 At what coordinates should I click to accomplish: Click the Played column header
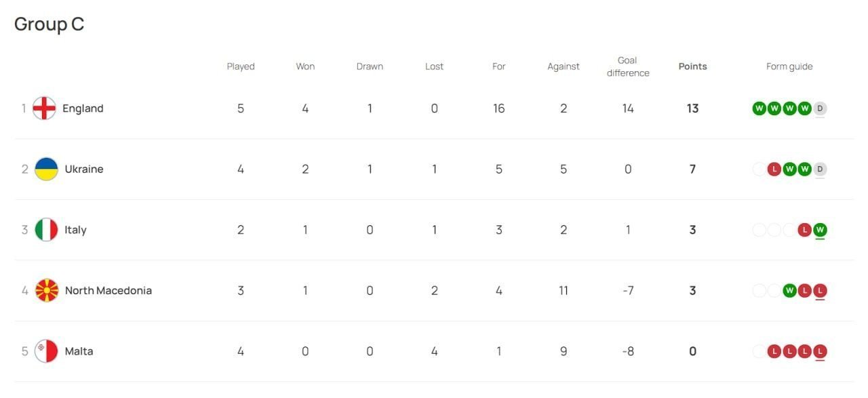pos(241,66)
